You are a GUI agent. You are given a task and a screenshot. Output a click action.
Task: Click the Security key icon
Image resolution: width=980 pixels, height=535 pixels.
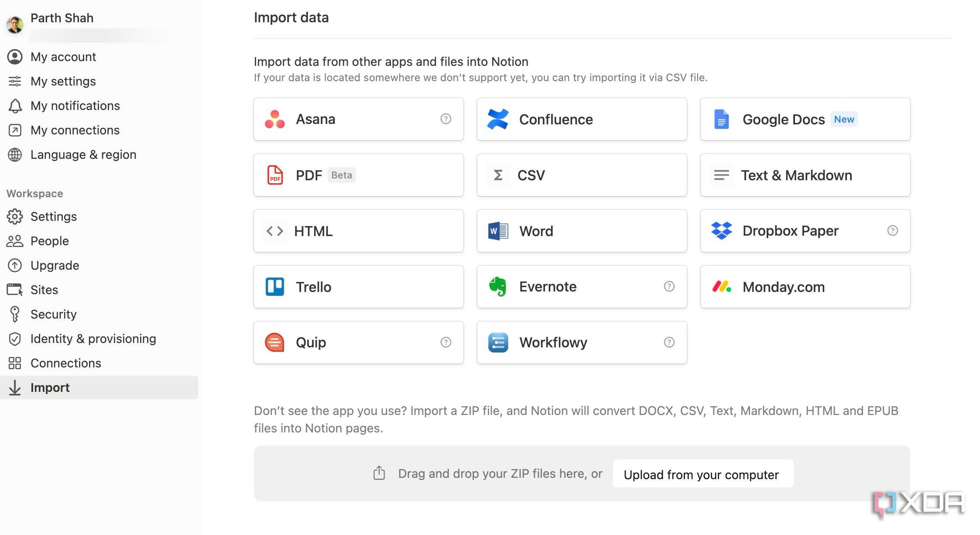pyautogui.click(x=15, y=314)
